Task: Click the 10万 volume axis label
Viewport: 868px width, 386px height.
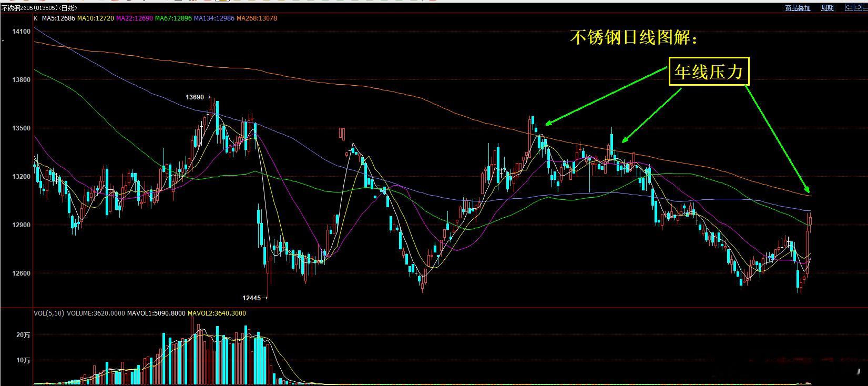Action: 24,360
